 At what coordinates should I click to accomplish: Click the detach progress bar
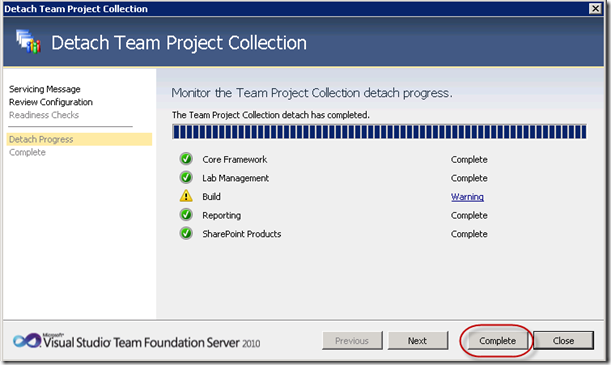380,132
